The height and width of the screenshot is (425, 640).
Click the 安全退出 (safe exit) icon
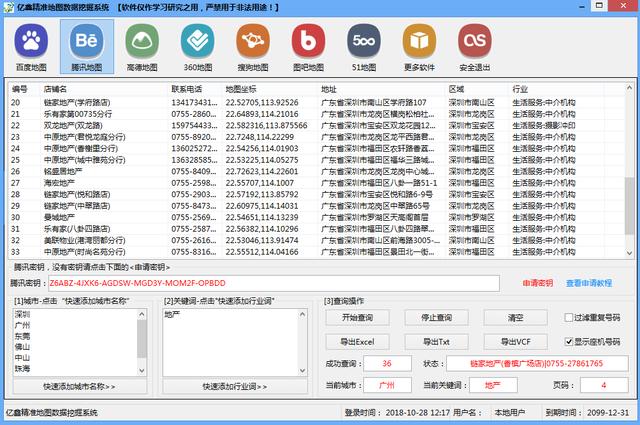coord(474,46)
